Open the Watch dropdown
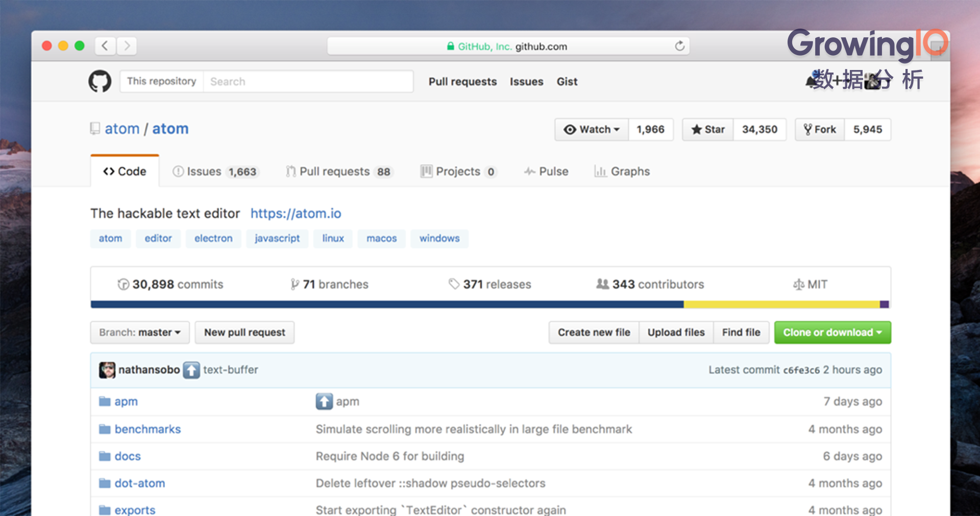 [x=592, y=130]
